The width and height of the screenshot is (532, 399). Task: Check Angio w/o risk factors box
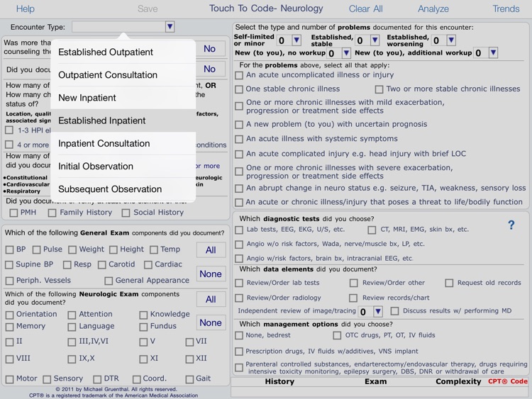(239, 245)
